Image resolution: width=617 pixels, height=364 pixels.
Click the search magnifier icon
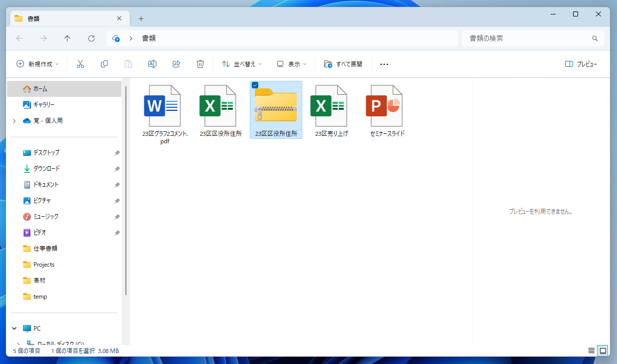595,38
